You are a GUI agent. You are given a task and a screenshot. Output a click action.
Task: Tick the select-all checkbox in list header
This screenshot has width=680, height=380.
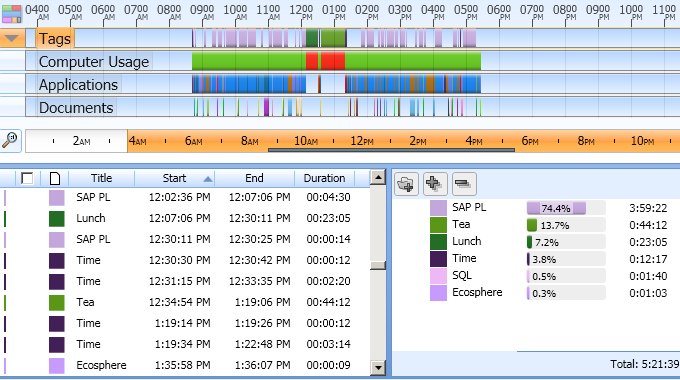click(x=27, y=178)
